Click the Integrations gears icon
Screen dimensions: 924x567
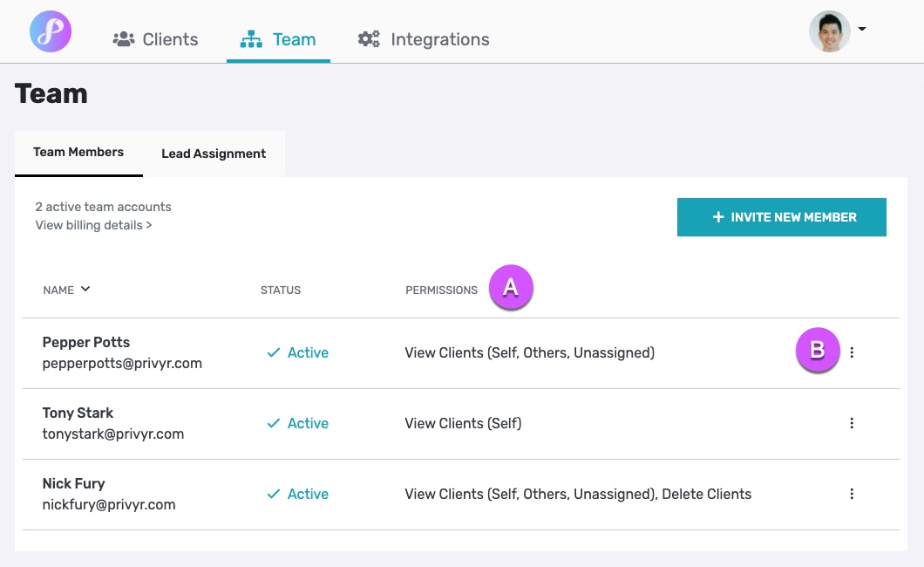[x=368, y=38]
